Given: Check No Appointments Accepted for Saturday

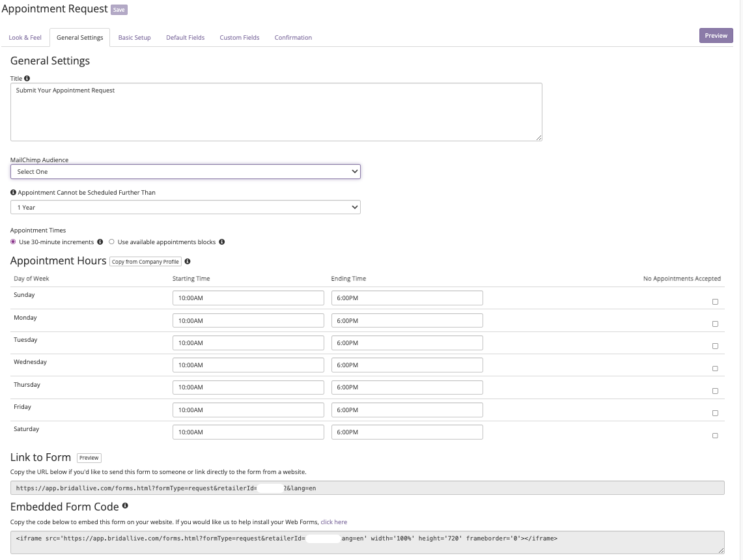Looking at the screenshot, I should coord(715,436).
